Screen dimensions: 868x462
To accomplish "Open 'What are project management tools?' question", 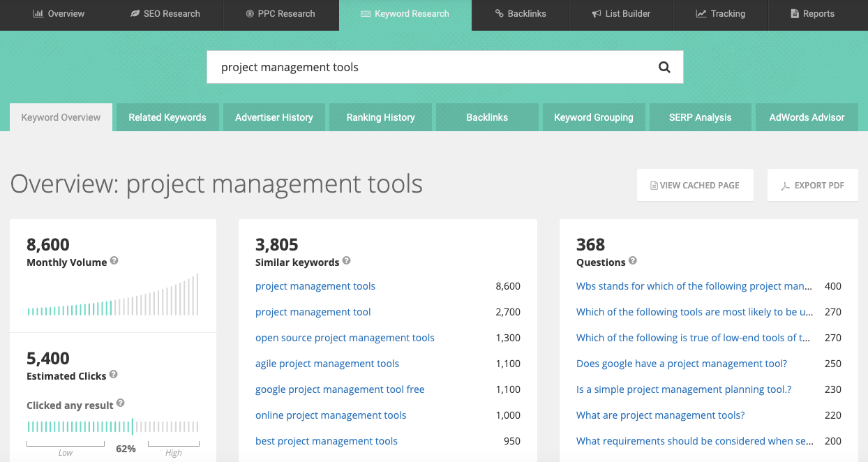I will [x=661, y=415].
